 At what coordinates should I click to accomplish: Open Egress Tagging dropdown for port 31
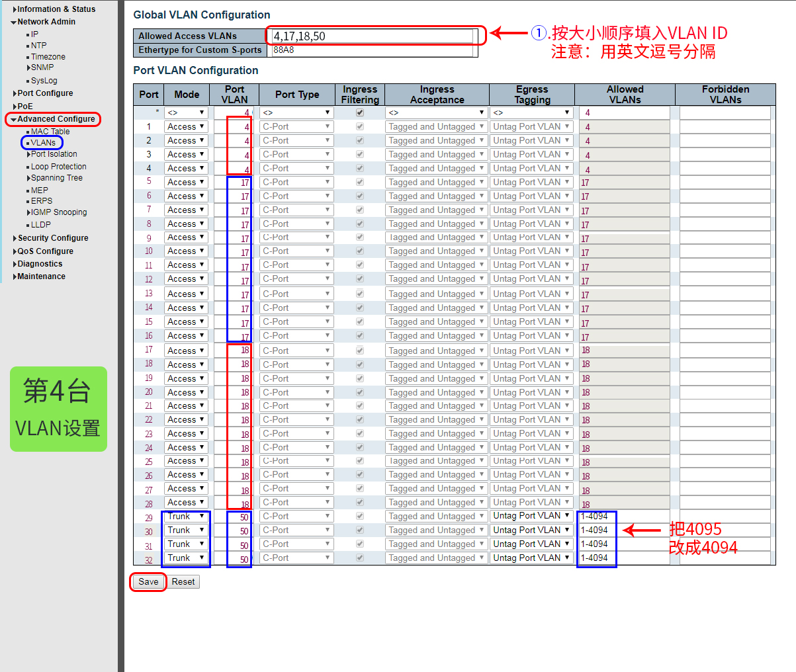(x=531, y=544)
